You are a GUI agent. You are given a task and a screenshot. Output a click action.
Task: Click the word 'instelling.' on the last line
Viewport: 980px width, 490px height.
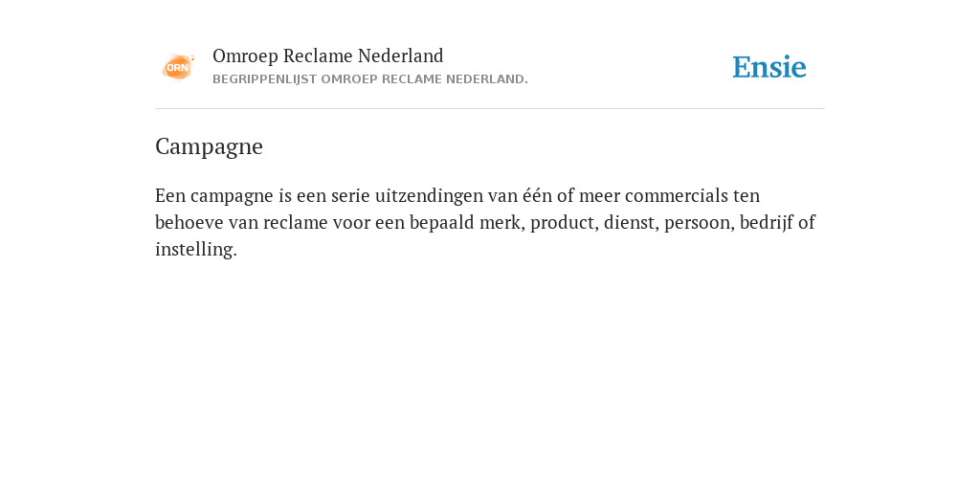196,250
